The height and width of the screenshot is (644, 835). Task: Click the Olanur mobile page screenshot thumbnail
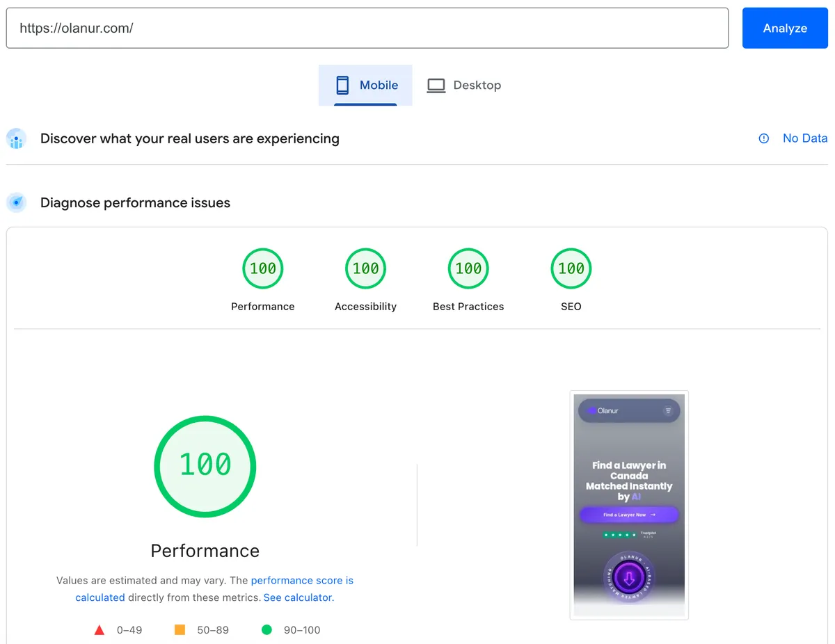pos(629,505)
